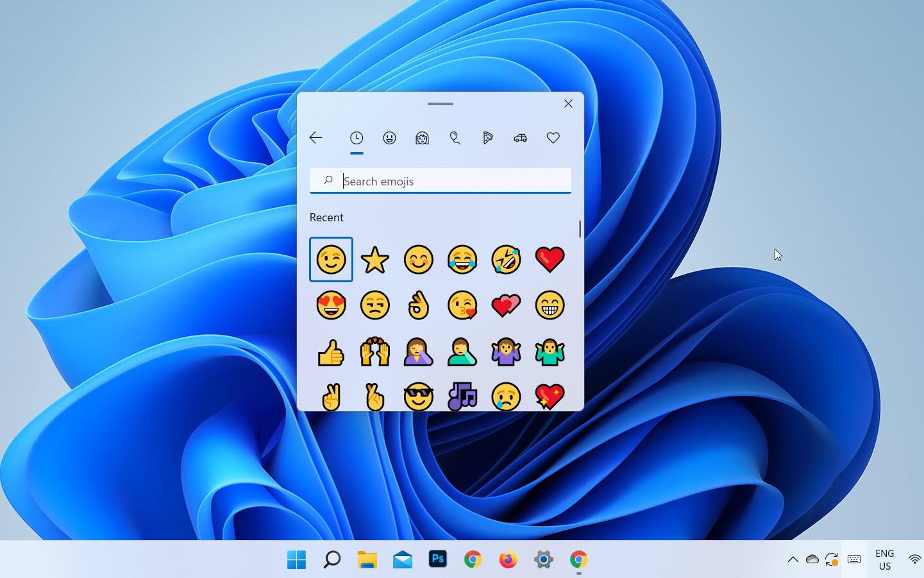Open the heart Symbols category tab

553,138
